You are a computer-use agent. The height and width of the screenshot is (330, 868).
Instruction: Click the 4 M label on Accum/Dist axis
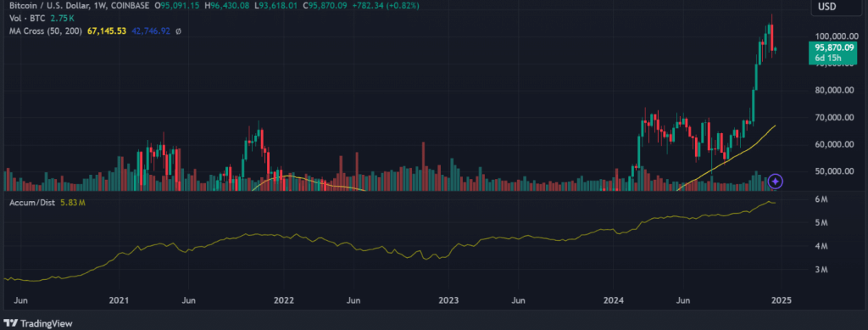click(821, 246)
